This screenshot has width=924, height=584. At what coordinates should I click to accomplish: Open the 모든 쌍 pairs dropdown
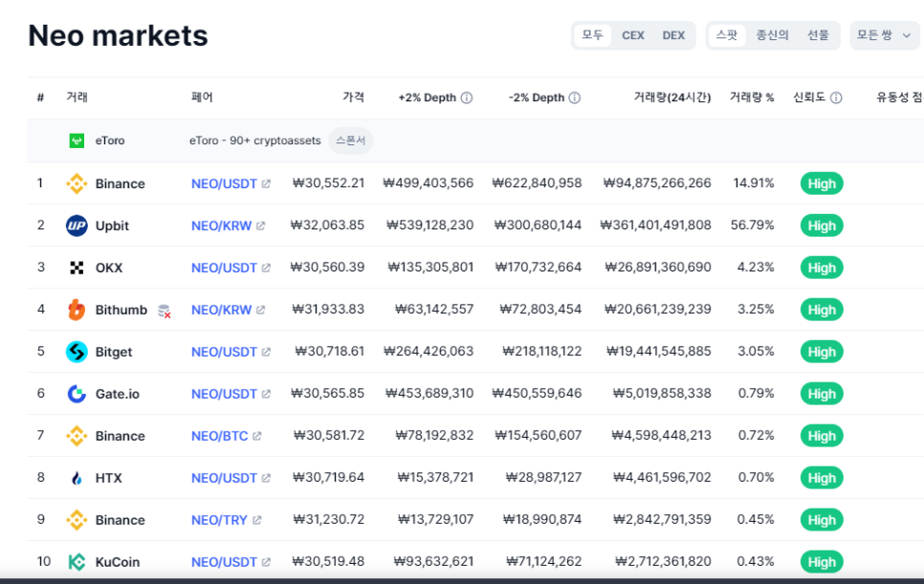(x=884, y=35)
